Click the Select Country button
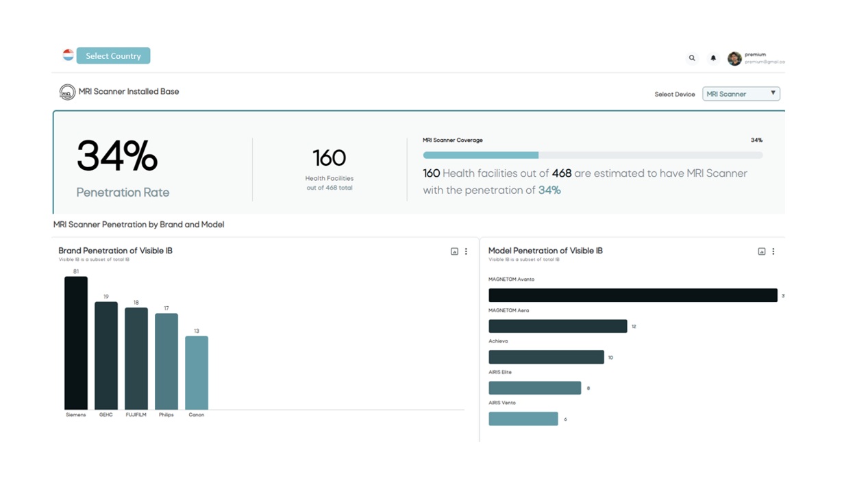This screenshot has width=868, height=496. [113, 55]
